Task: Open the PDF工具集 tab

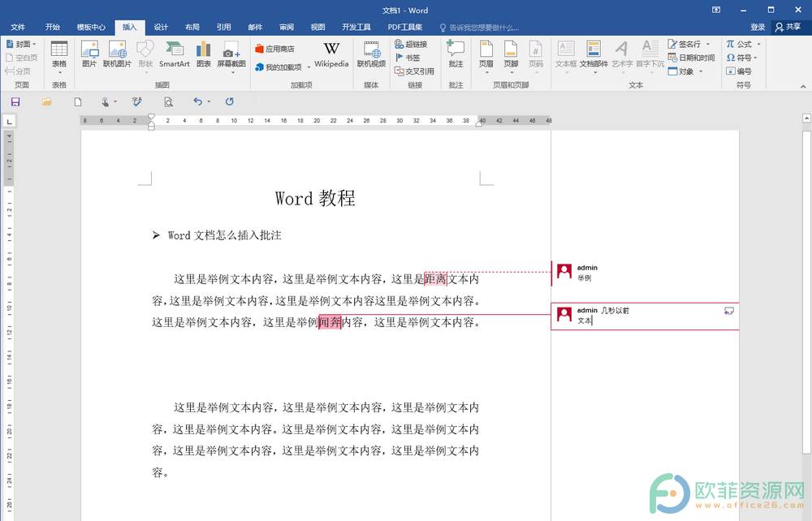Action: 405,27
